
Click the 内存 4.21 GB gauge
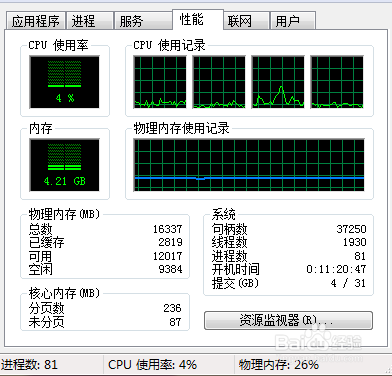coord(64,165)
